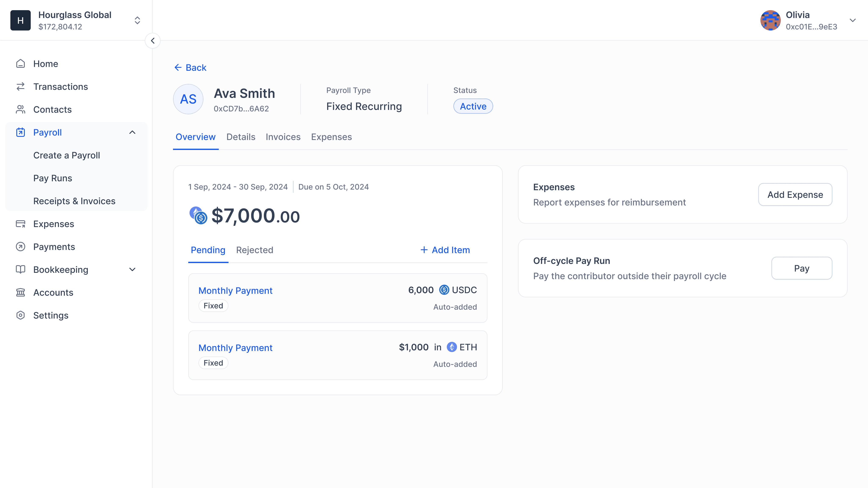Switch to the Invoices tab
This screenshot has height=488, width=868.
coord(283,137)
